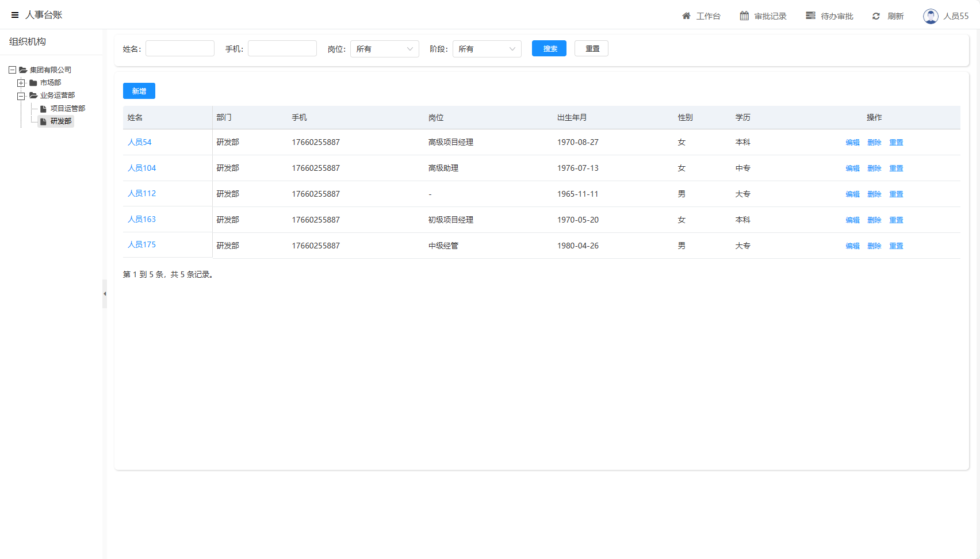
Task: Click the 搜索 button
Action: [x=549, y=49]
